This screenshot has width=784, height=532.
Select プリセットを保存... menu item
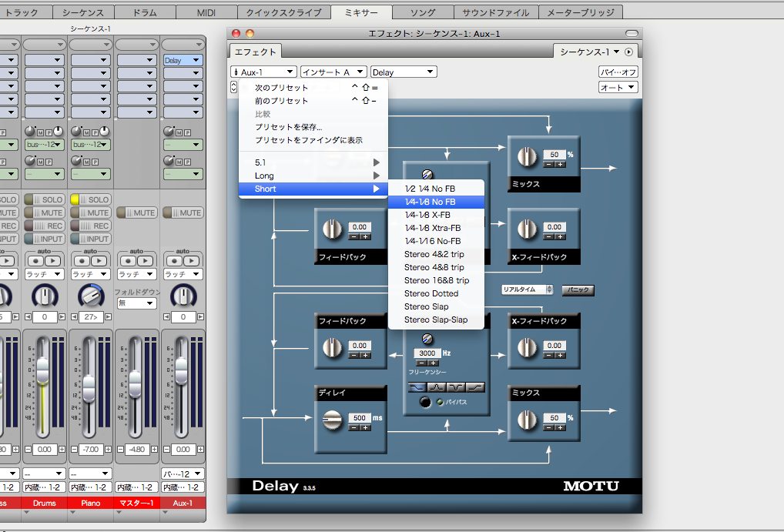(x=313, y=127)
